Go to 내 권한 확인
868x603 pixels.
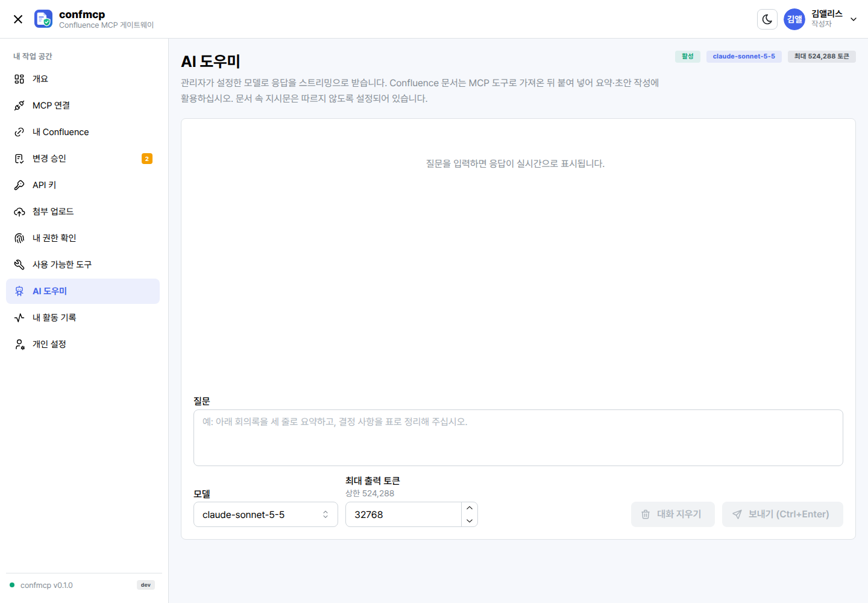pos(83,238)
